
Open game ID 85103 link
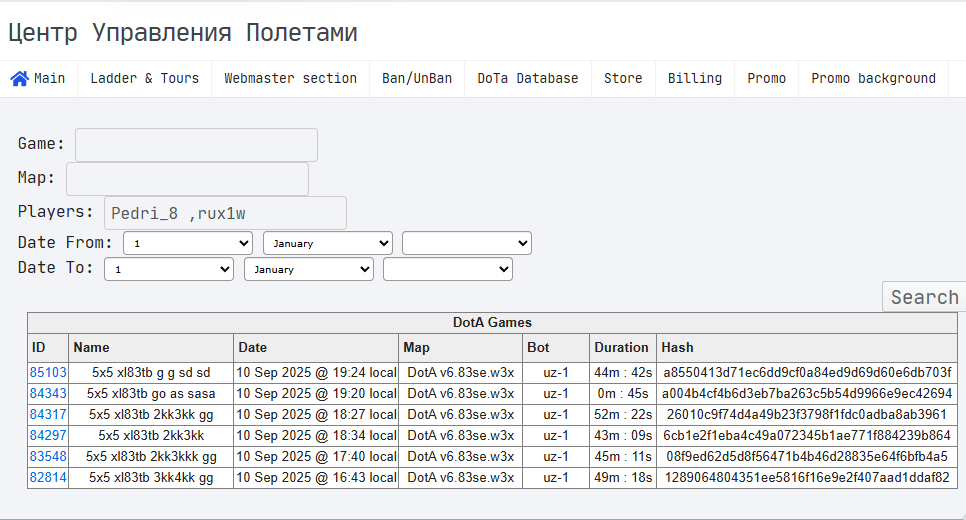(x=48, y=373)
